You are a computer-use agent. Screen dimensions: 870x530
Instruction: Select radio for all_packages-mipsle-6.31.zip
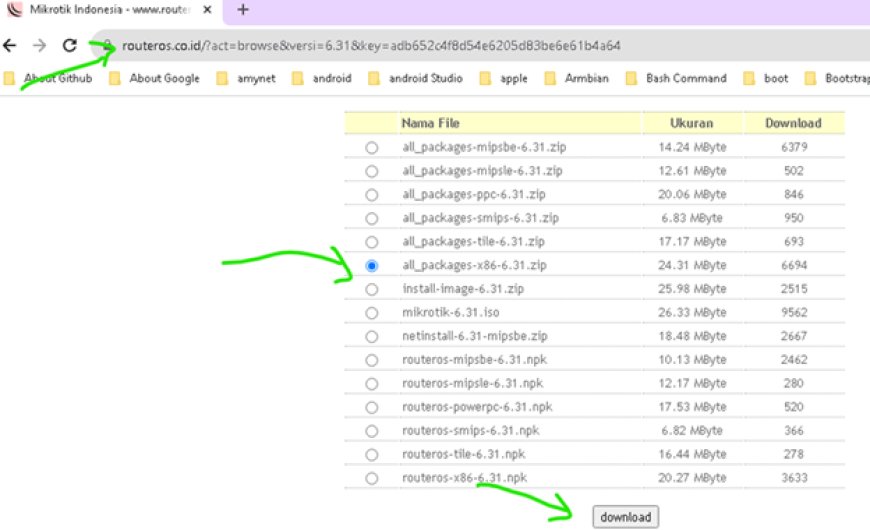(x=371, y=171)
